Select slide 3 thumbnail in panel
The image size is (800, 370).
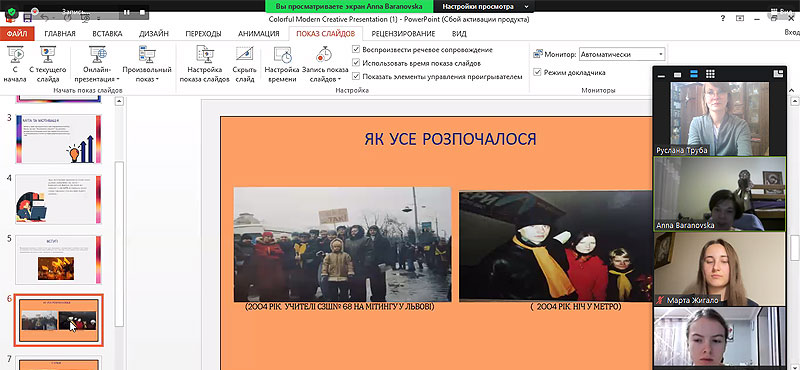click(58, 139)
